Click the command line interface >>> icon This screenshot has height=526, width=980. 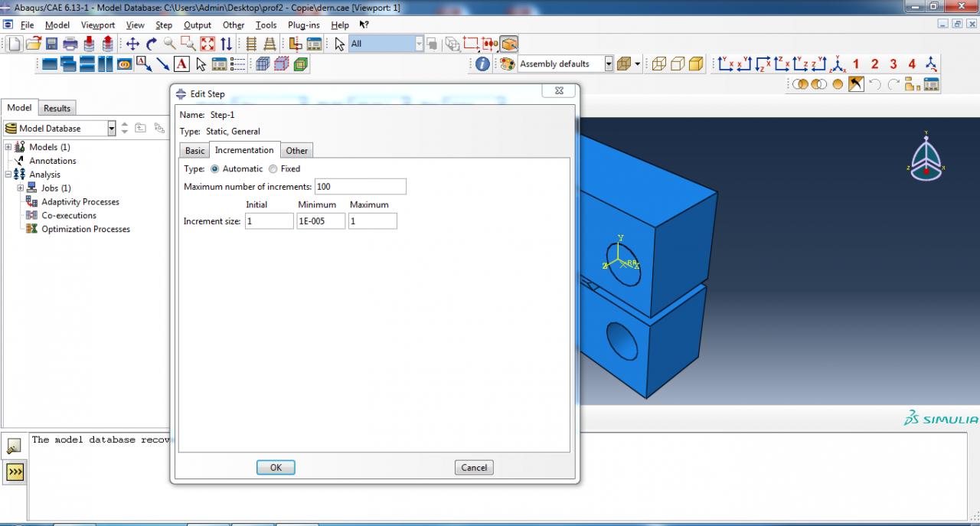point(15,472)
